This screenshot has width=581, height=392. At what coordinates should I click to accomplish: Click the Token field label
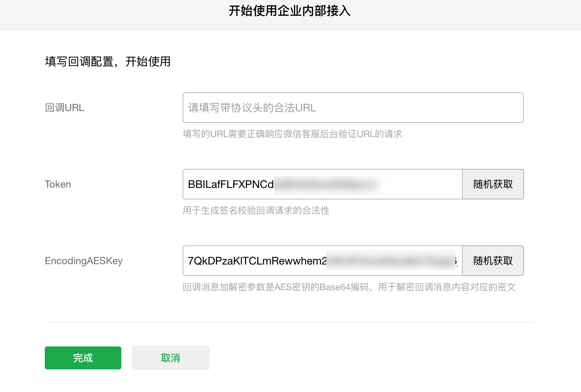pyautogui.click(x=58, y=184)
